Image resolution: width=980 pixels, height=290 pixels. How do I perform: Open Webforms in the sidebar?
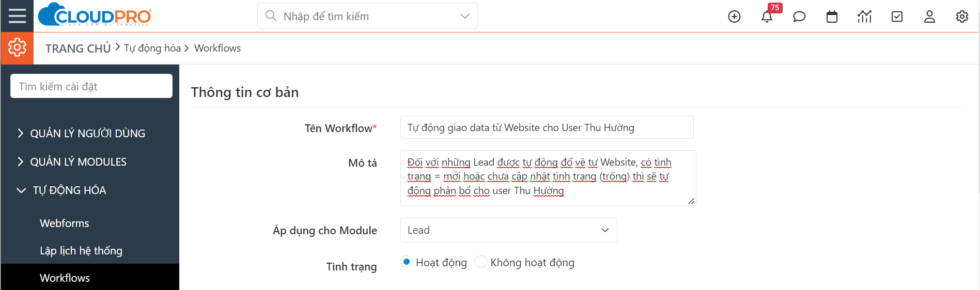pyautogui.click(x=65, y=223)
